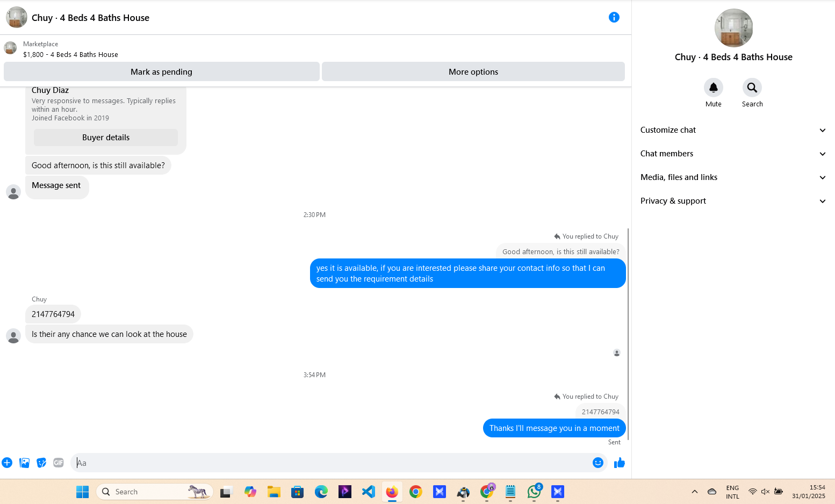Open the Windows Start menu
The image size is (835, 504).
pyautogui.click(x=82, y=492)
